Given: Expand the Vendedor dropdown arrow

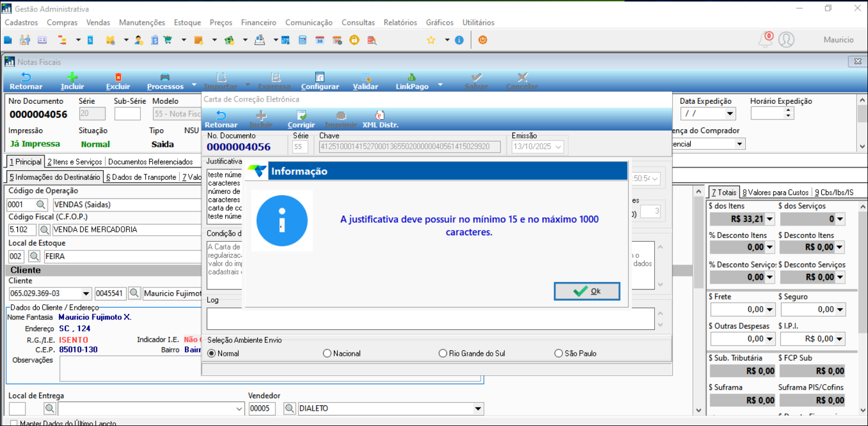Looking at the screenshot, I should pos(478,409).
